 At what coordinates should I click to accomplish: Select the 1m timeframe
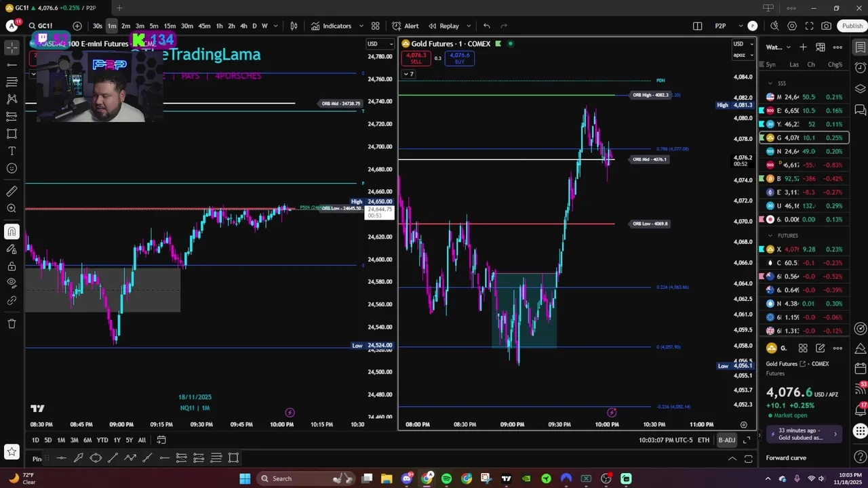[112, 26]
